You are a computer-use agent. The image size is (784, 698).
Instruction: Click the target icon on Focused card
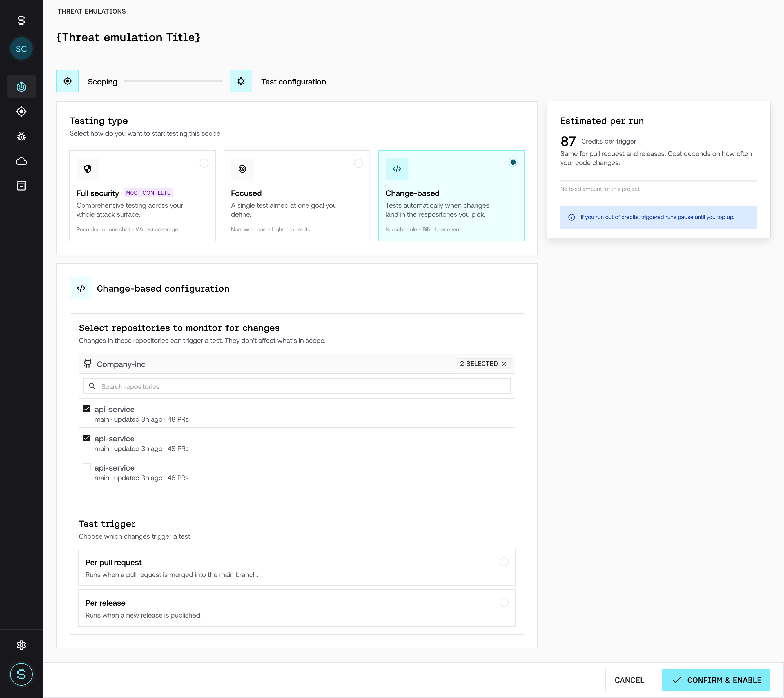point(242,169)
